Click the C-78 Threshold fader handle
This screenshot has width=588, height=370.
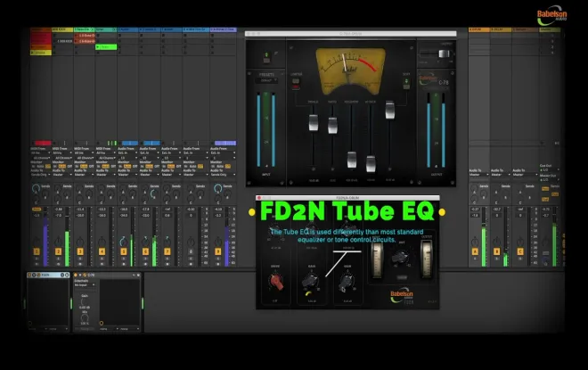coord(314,123)
